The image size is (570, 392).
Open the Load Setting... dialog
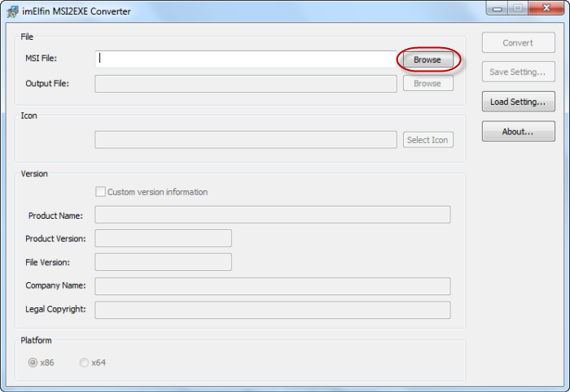tap(519, 102)
